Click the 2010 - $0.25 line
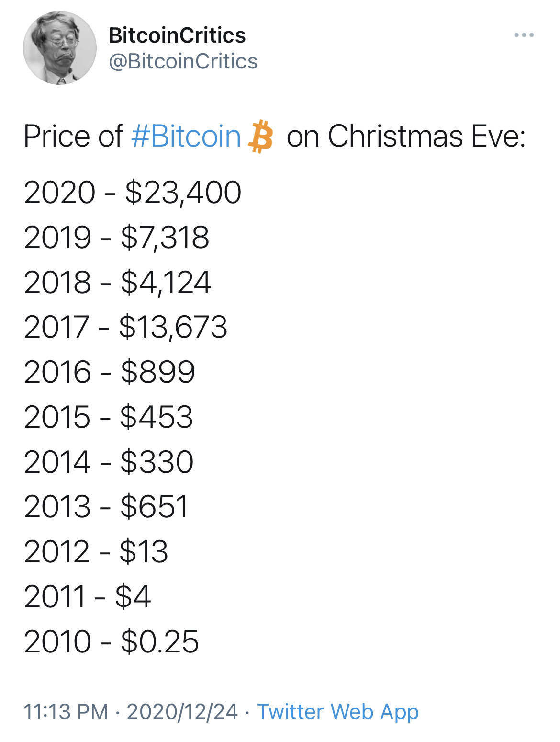 pos(111,641)
